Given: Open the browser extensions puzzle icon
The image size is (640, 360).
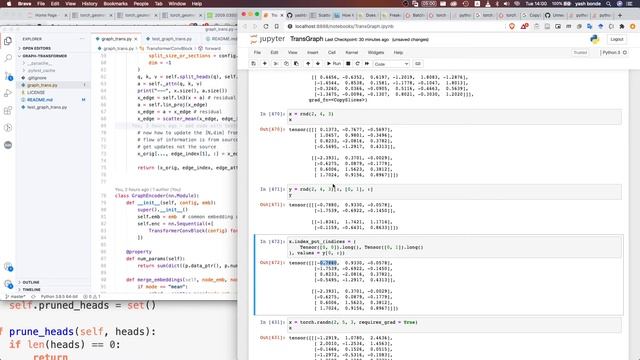Looking at the screenshot, I should [x=622, y=26].
